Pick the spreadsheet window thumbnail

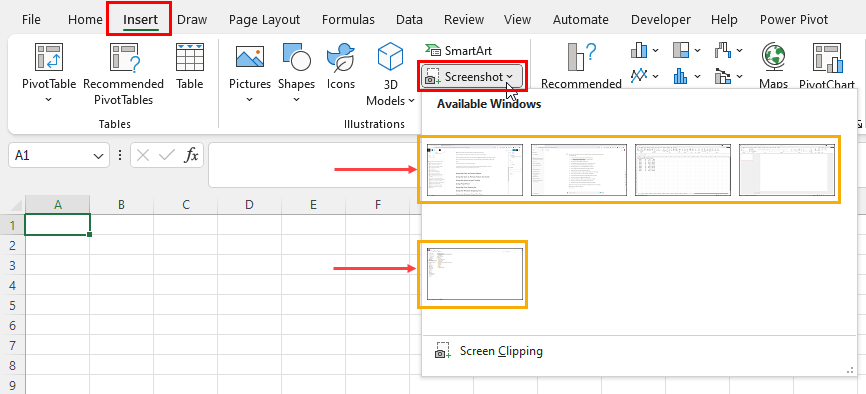tap(683, 170)
